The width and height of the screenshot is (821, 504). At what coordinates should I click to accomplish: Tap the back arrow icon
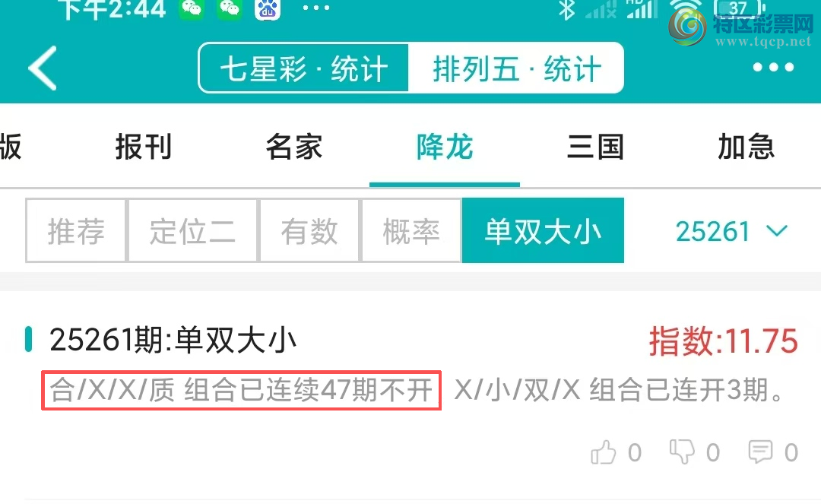[x=43, y=68]
